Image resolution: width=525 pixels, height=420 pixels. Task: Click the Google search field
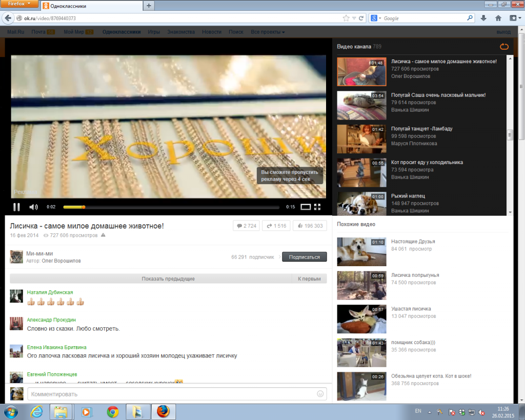pos(424,18)
